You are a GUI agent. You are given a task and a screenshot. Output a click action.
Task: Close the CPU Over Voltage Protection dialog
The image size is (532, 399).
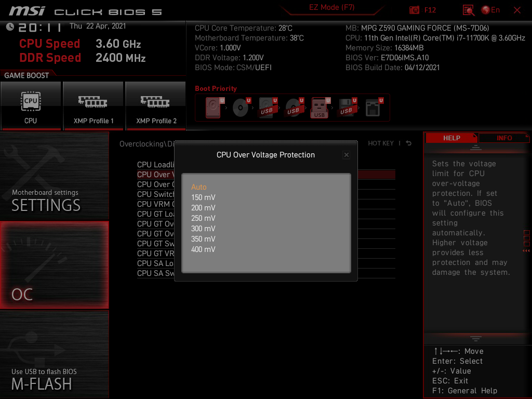[x=346, y=155]
